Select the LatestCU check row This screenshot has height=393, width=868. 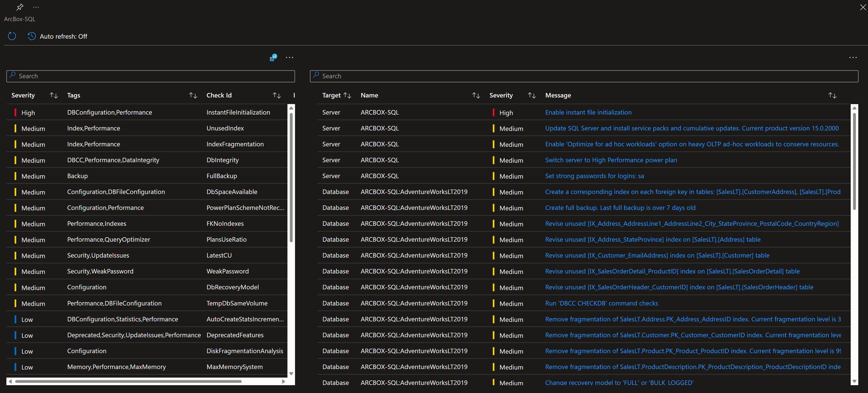pyautogui.click(x=147, y=255)
